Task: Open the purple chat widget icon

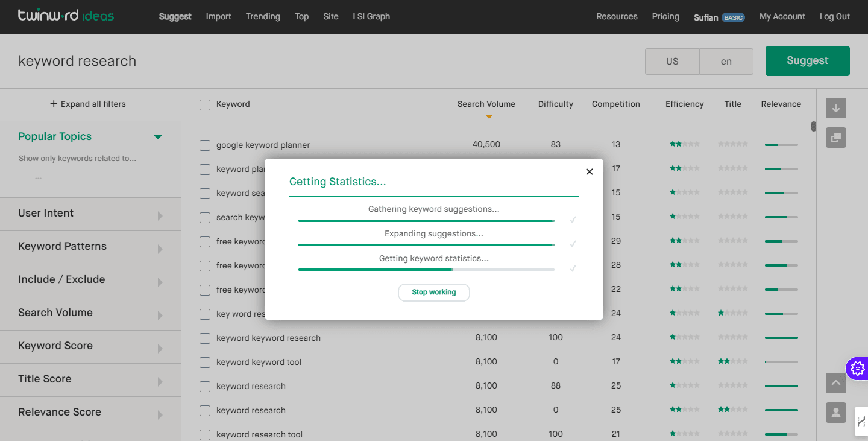Action: point(857,367)
